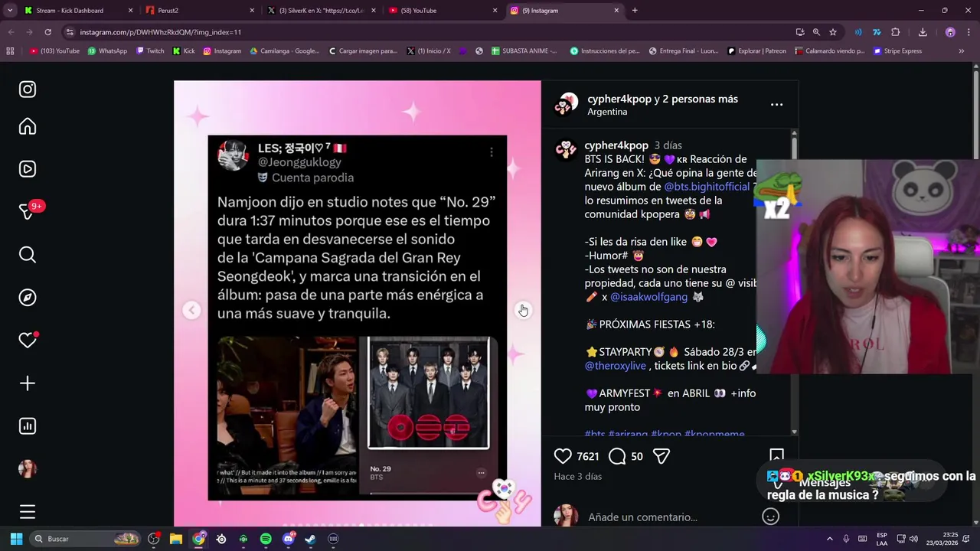Open volume control in system tray
Screen dimensions: 980x551
(x=913, y=539)
